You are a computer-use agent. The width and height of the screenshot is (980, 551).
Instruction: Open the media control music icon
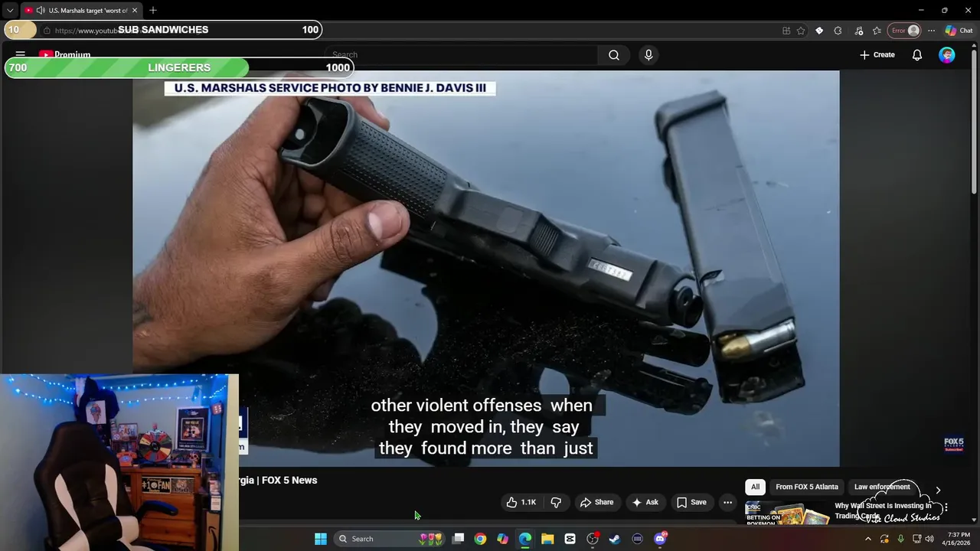click(858, 31)
